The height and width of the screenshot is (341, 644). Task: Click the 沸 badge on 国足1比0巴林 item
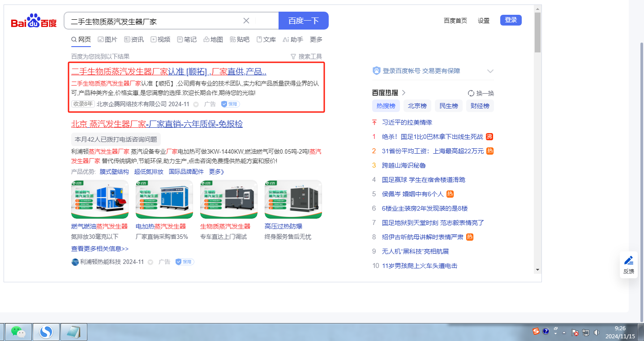tap(489, 137)
